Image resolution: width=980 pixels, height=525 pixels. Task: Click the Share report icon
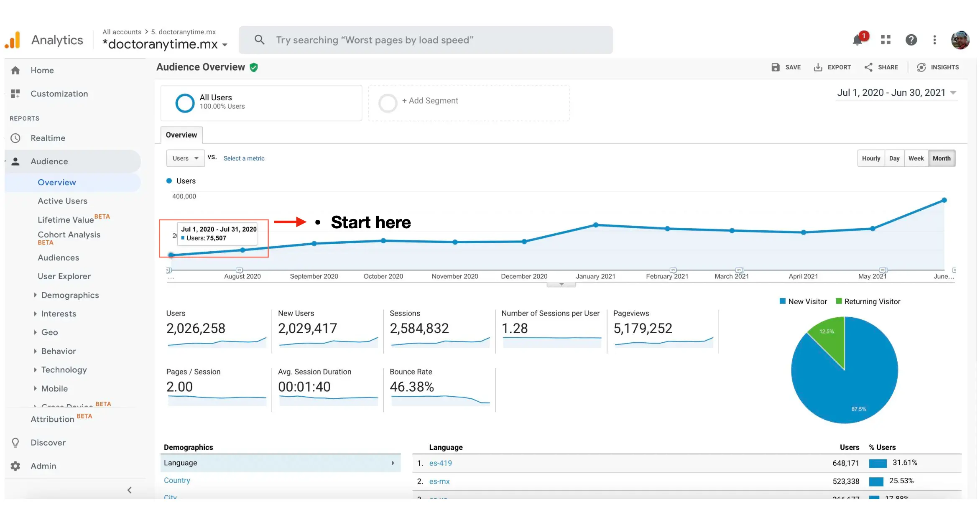point(868,67)
